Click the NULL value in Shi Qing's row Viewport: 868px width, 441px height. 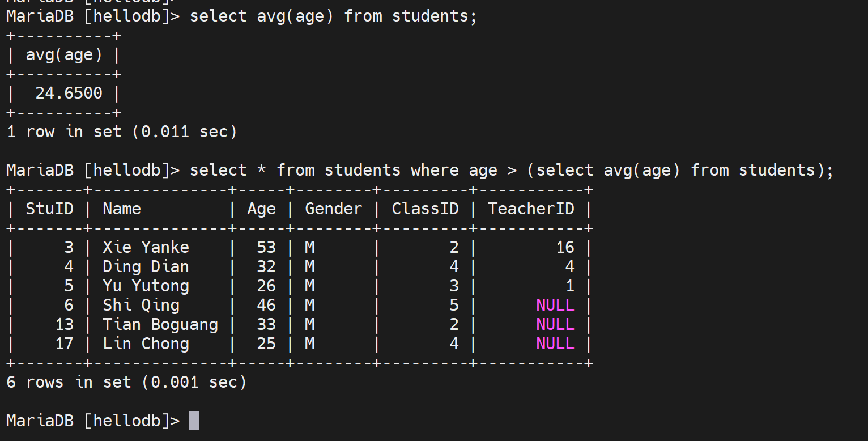555,305
